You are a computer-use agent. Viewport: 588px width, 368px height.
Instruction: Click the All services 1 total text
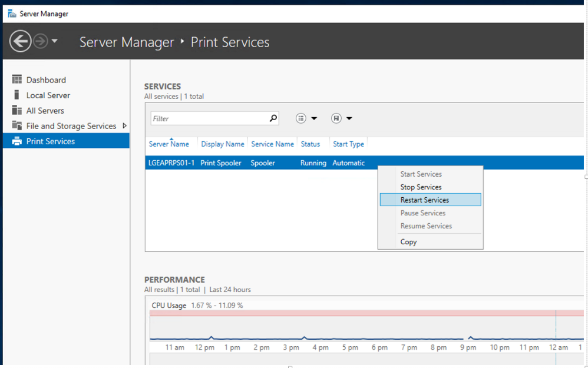174,97
